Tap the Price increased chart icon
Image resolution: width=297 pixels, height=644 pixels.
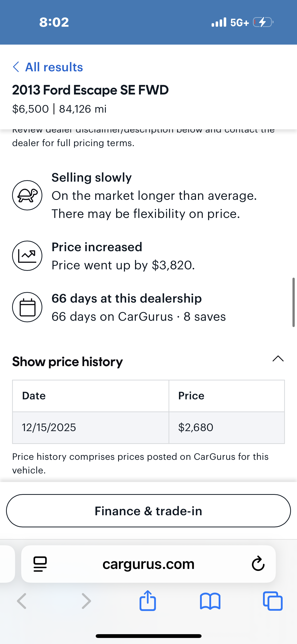pyautogui.click(x=27, y=256)
